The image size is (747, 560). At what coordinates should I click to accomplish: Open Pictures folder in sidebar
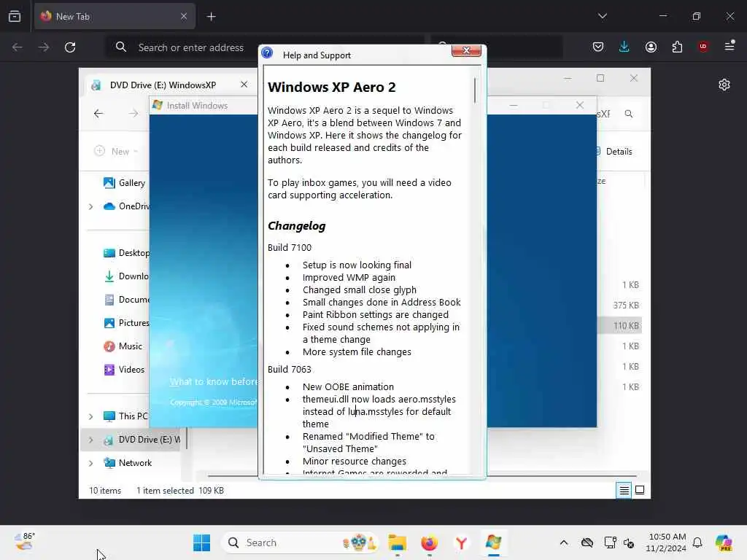(126, 323)
